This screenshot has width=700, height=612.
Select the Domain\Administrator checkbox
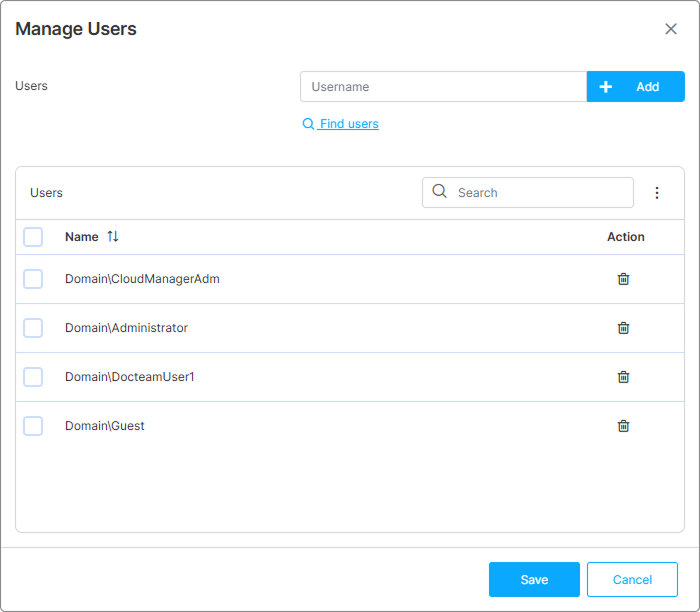coord(33,328)
